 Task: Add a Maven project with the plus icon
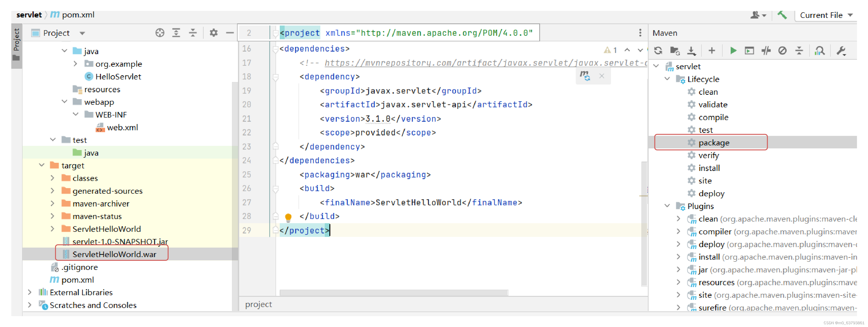[712, 51]
